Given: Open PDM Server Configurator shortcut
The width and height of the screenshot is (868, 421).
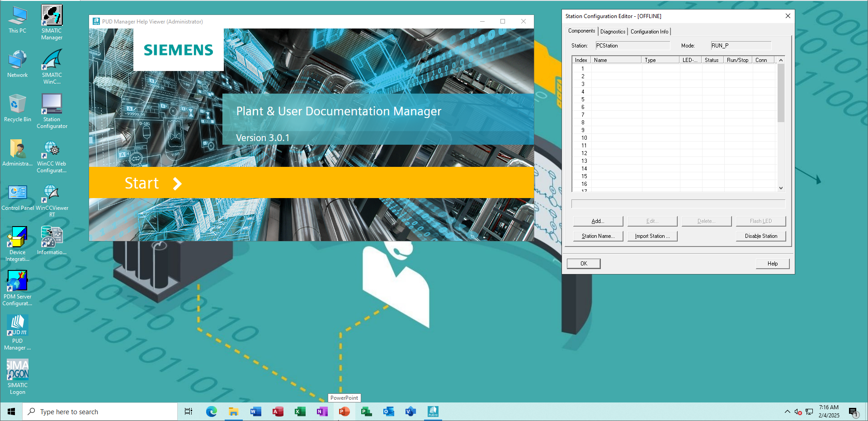Looking at the screenshot, I should click(x=18, y=289).
